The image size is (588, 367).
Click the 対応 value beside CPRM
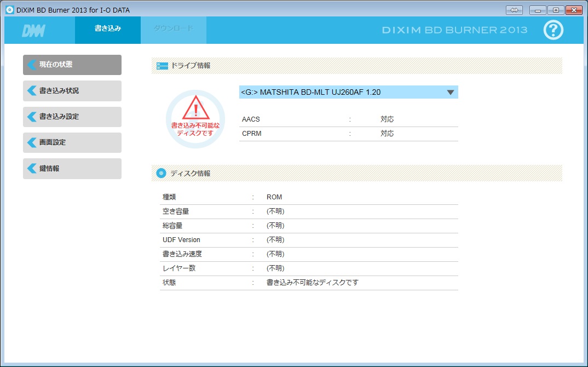[x=387, y=134]
